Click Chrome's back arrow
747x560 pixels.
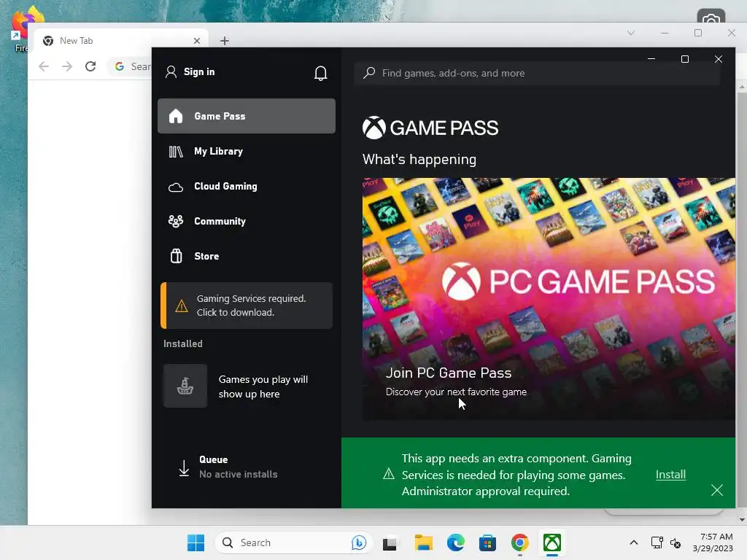44,66
